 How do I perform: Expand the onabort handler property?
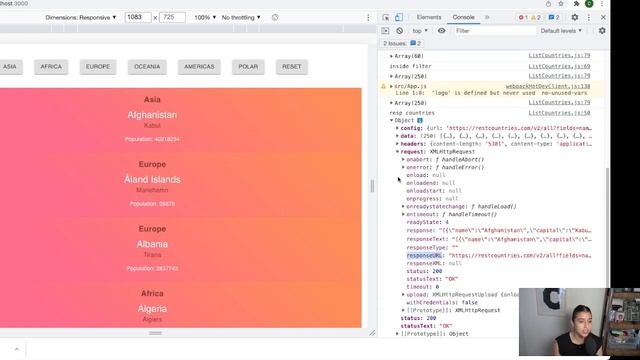coord(403,160)
